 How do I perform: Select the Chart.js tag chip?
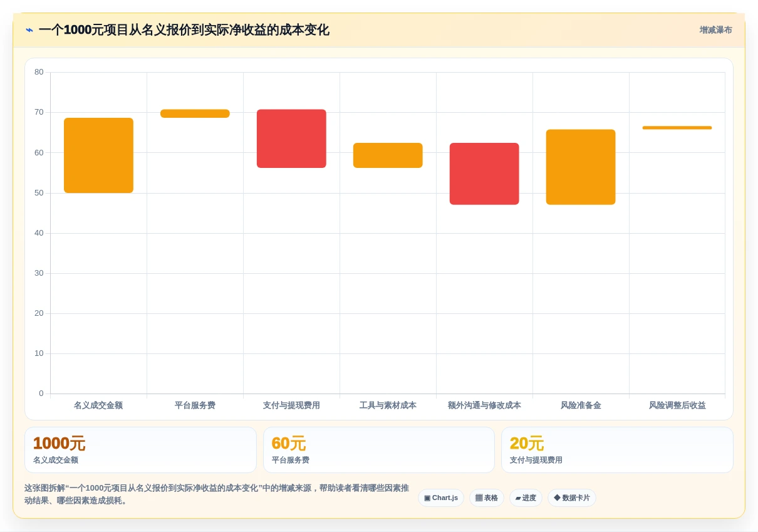[x=441, y=498]
